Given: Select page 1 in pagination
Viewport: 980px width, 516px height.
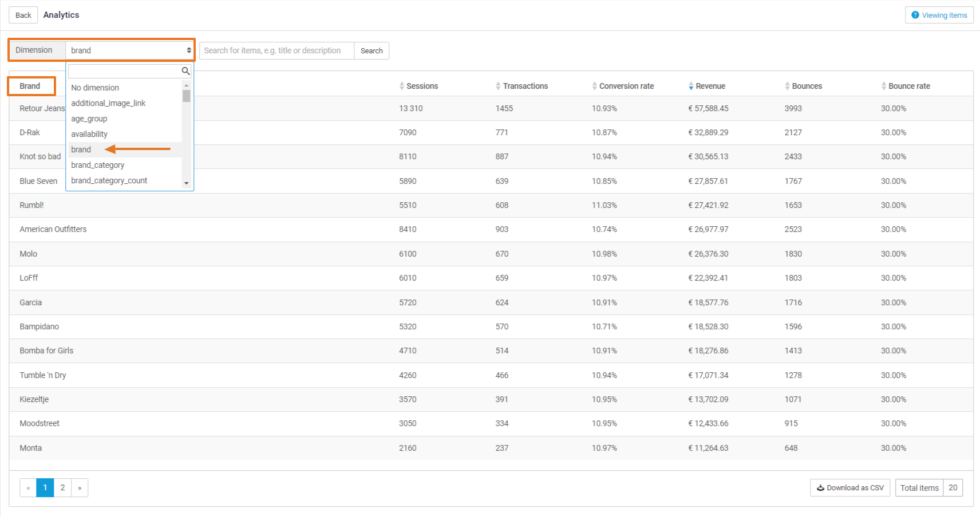Looking at the screenshot, I should point(45,488).
